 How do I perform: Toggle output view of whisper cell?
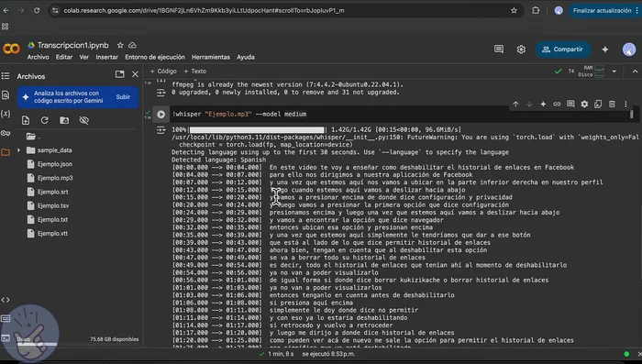(160, 130)
